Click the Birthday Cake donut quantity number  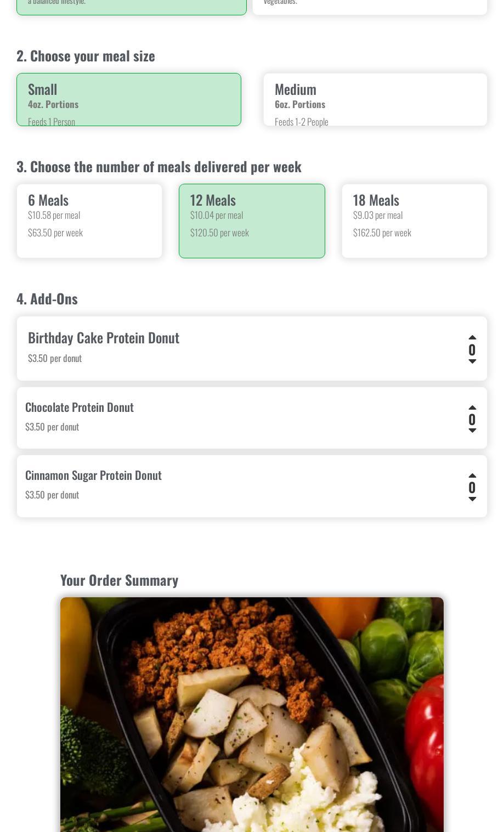pyautogui.click(x=472, y=350)
